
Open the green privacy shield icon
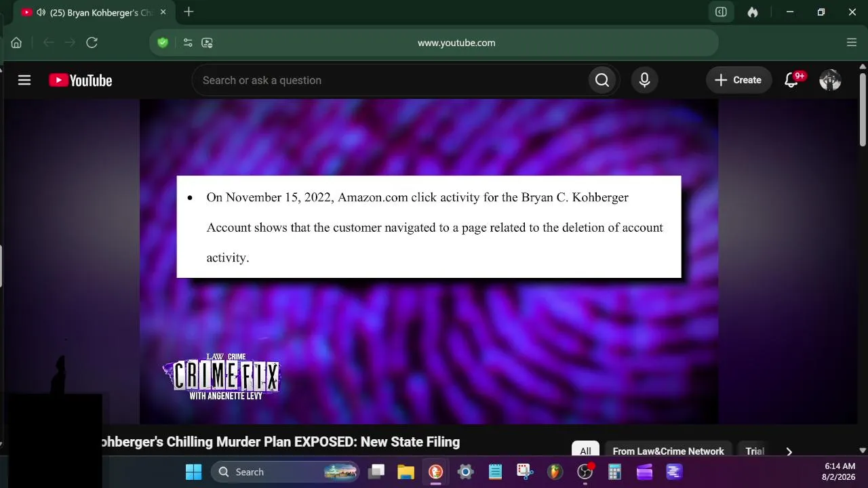(163, 43)
